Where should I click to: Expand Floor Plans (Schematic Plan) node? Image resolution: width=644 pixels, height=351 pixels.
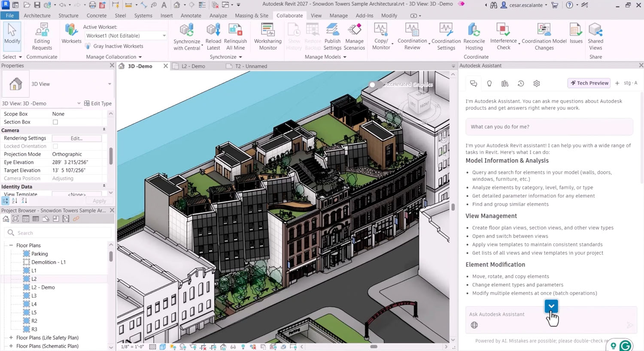[11, 346]
